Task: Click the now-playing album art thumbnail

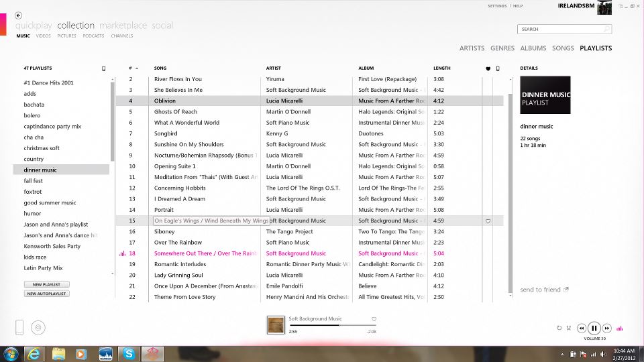Action: pos(276,325)
